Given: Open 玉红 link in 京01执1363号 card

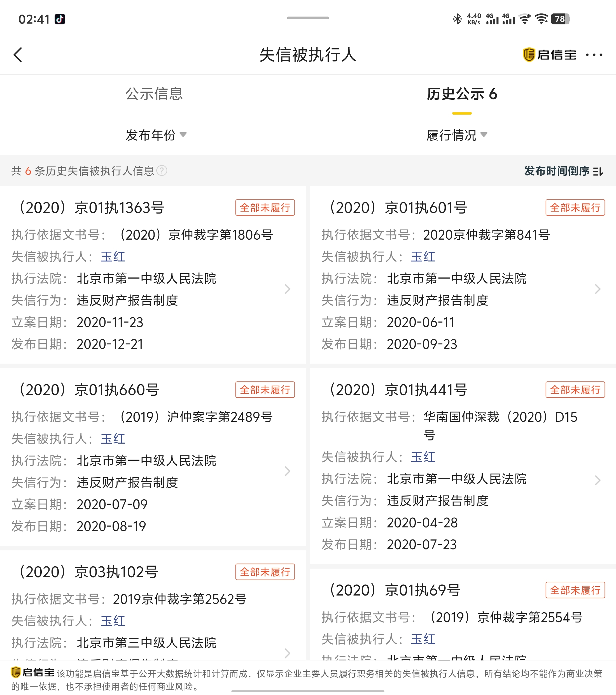Looking at the screenshot, I should coord(113,257).
